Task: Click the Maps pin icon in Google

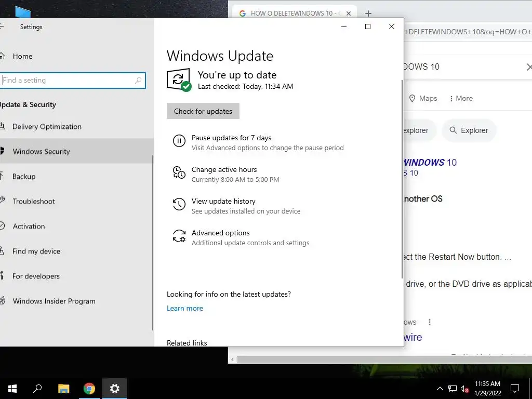Action: [x=412, y=98]
